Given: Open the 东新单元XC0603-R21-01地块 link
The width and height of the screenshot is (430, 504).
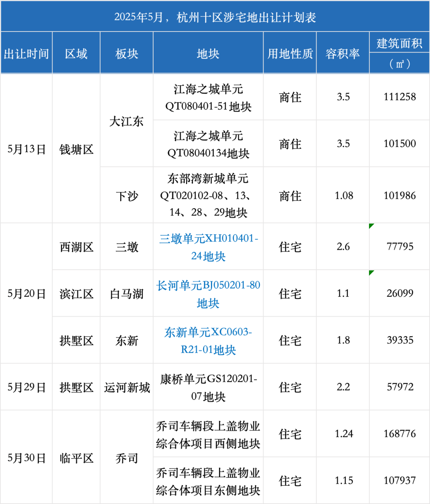Looking at the screenshot, I should pos(208,341).
